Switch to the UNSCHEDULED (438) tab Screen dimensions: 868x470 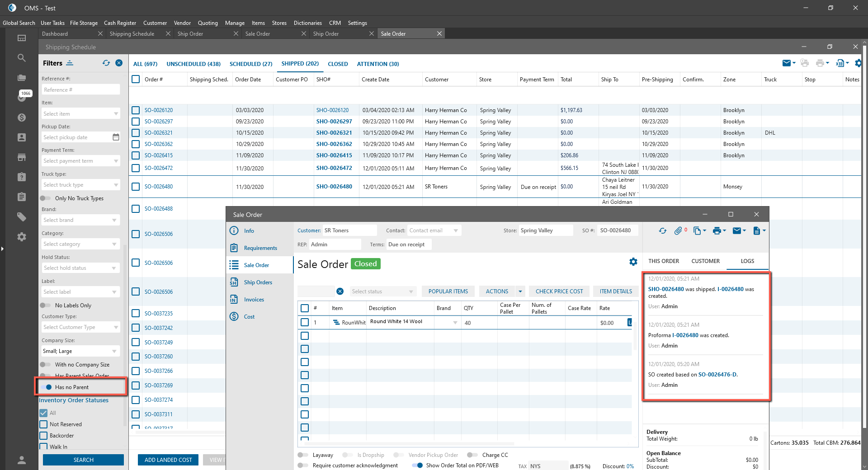tap(193, 64)
